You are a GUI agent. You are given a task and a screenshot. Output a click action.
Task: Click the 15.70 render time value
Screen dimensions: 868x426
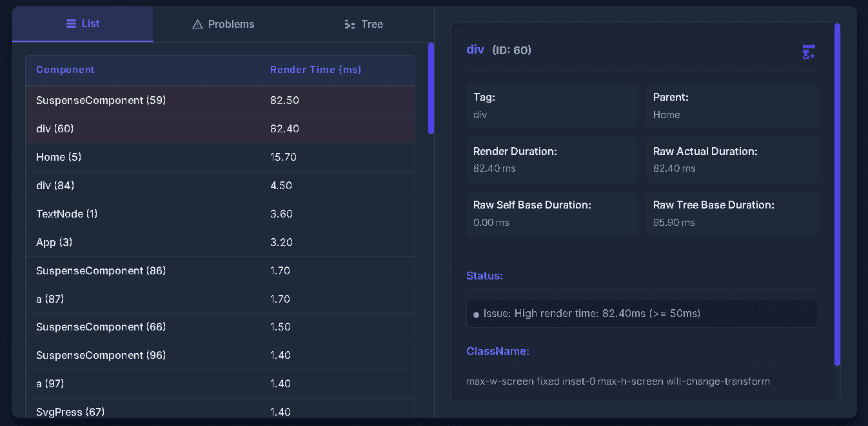coord(283,157)
